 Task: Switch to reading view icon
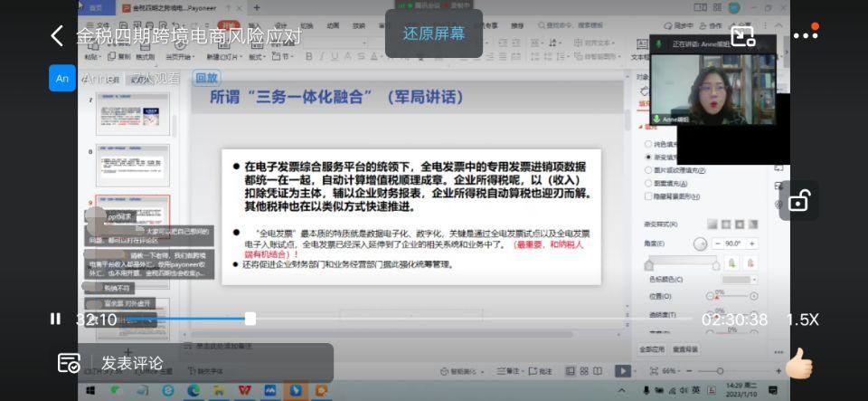[x=597, y=371]
